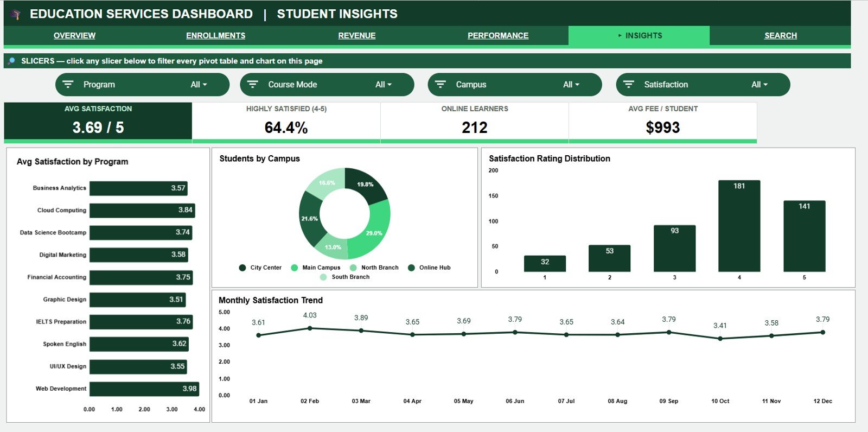Click the magnifier icon beside SLICERS
Viewport: 868px width, 432px height.
click(x=11, y=61)
